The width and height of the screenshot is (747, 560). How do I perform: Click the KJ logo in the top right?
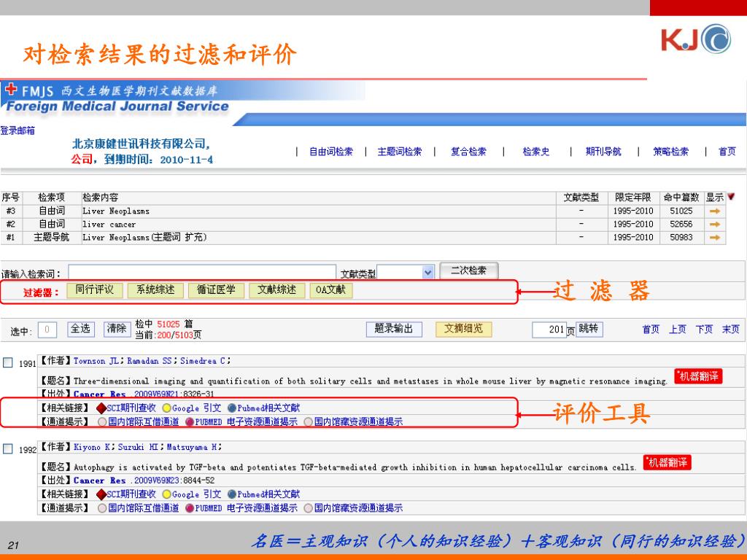(x=695, y=39)
